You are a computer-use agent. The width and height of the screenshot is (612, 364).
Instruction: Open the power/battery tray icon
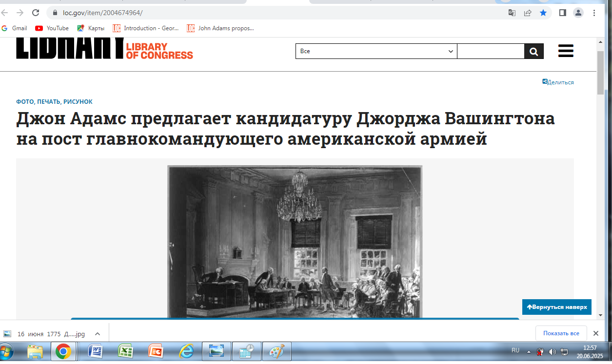[541, 351]
